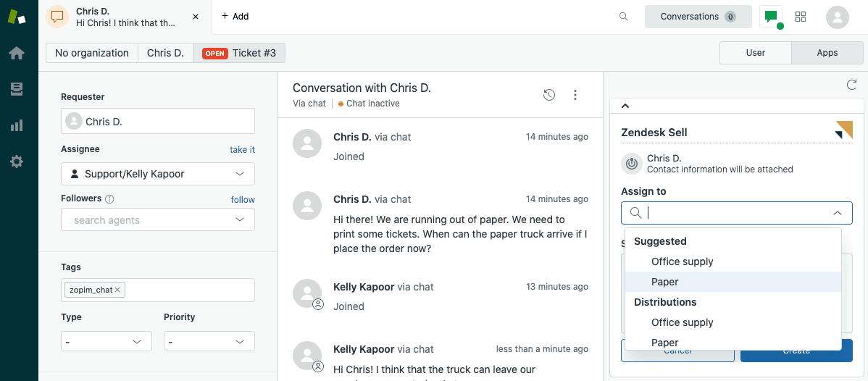Open the Priority dropdown

(x=209, y=341)
